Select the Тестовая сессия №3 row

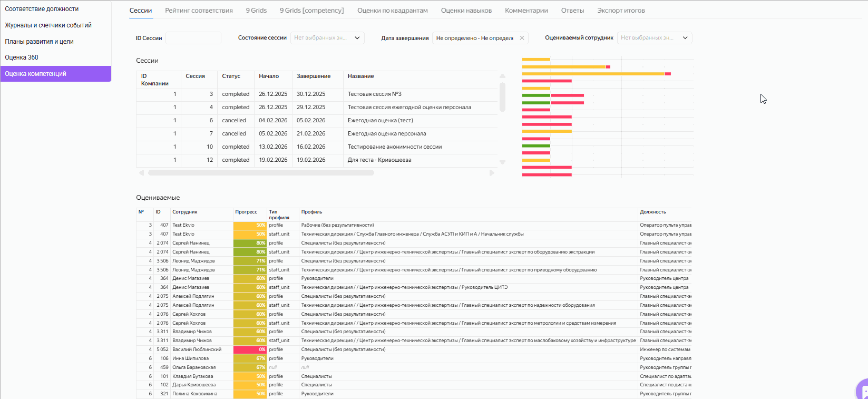click(x=374, y=94)
